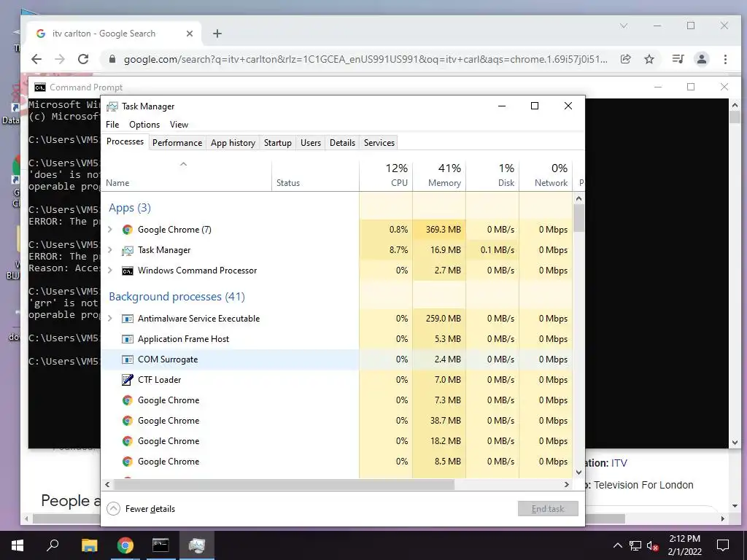
Task: Open Chrome profile avatar
Action: pos(702,59)
